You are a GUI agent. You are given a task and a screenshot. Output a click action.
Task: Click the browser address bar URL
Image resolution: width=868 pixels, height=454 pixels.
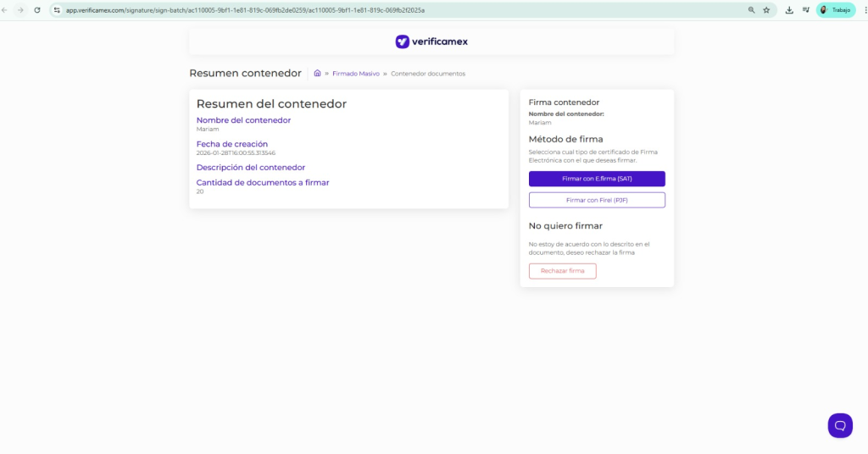(246, 10)
